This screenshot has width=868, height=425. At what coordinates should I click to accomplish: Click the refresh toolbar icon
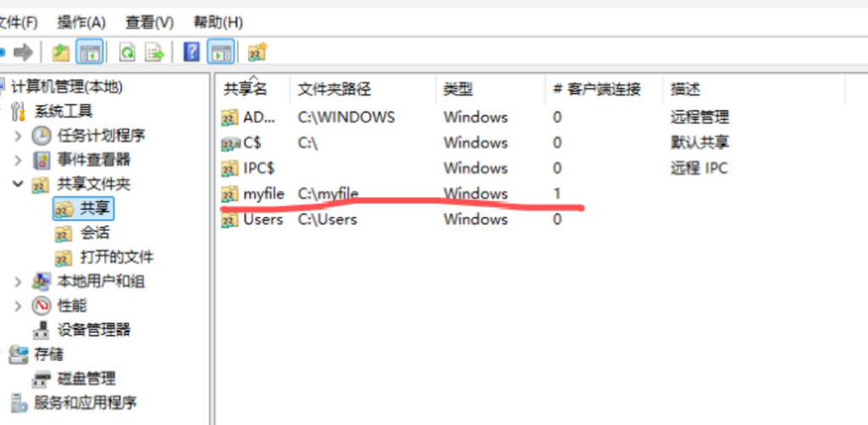(127, 53)
